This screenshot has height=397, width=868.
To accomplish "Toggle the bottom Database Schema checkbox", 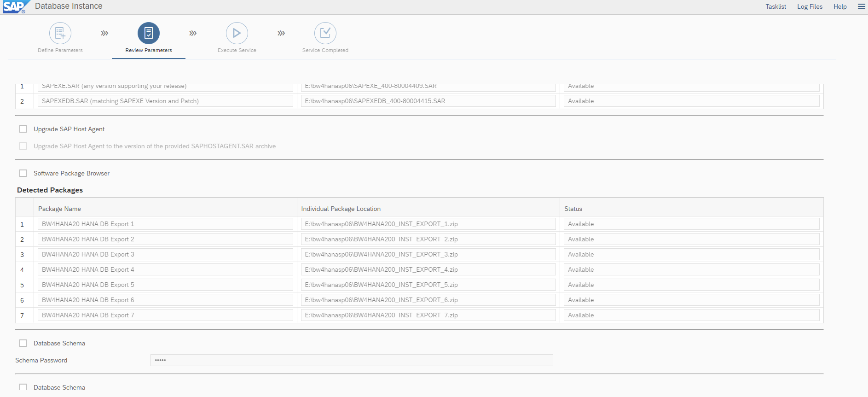I will pos(23,387).
